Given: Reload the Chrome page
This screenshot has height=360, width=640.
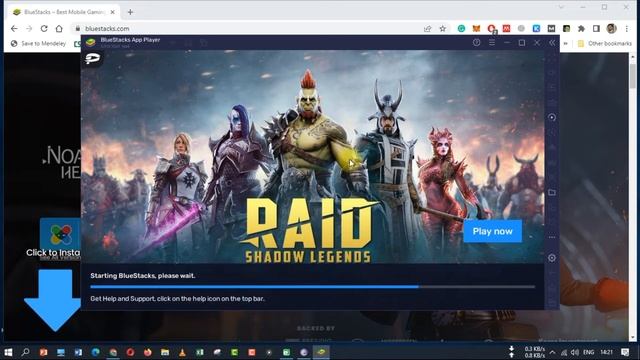Looking at the screenshot, I should 44,29.
